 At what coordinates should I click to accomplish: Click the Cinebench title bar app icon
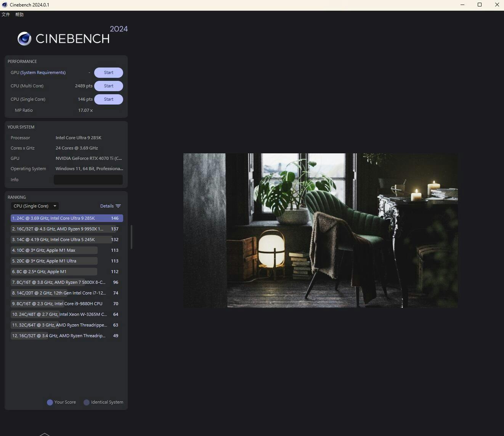coord(5,5)
